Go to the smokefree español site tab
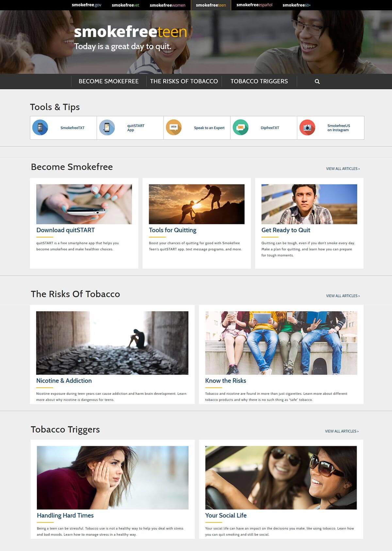This screenshot has width=392, height=551. (254, 5)
